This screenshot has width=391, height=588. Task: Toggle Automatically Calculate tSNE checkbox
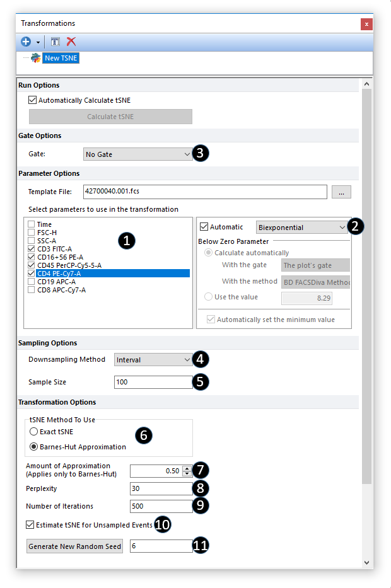tap(33, 100)
